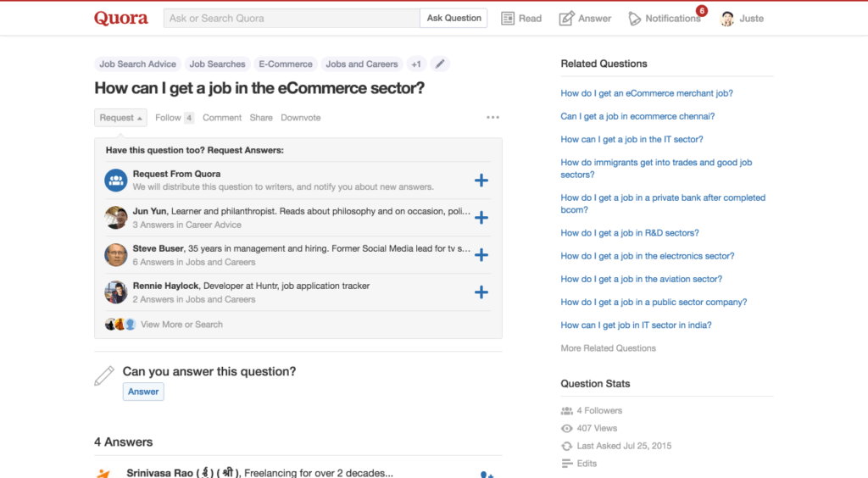Click Rennie Haylock's profile photo
Viewport: 868px width, 478px height.
click(115, 292)
